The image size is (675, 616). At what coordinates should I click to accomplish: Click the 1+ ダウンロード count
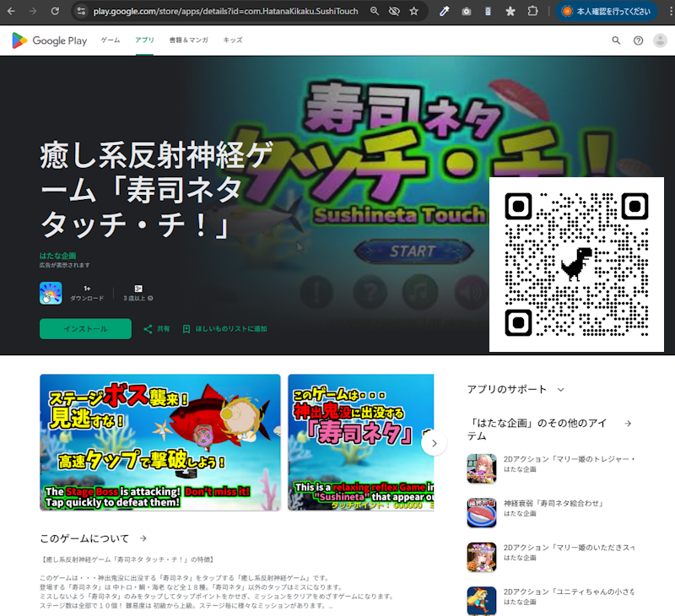pos(87,293)
